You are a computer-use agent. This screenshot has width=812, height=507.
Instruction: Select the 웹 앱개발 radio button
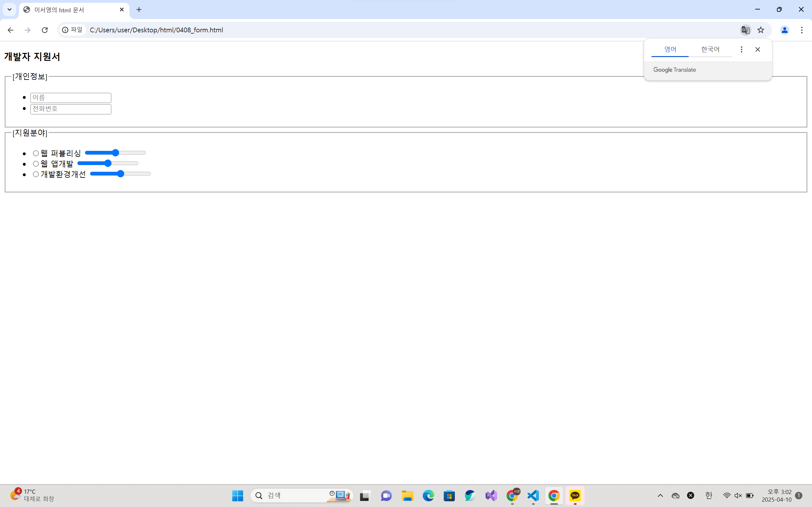coord(36,164)
